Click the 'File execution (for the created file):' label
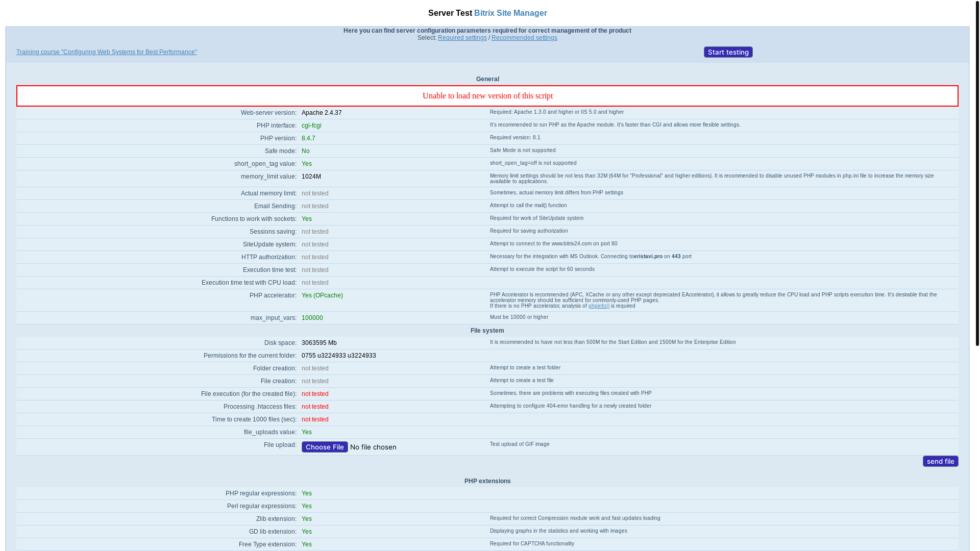This screenshot has height=551, width=980. tap(249, 394)
